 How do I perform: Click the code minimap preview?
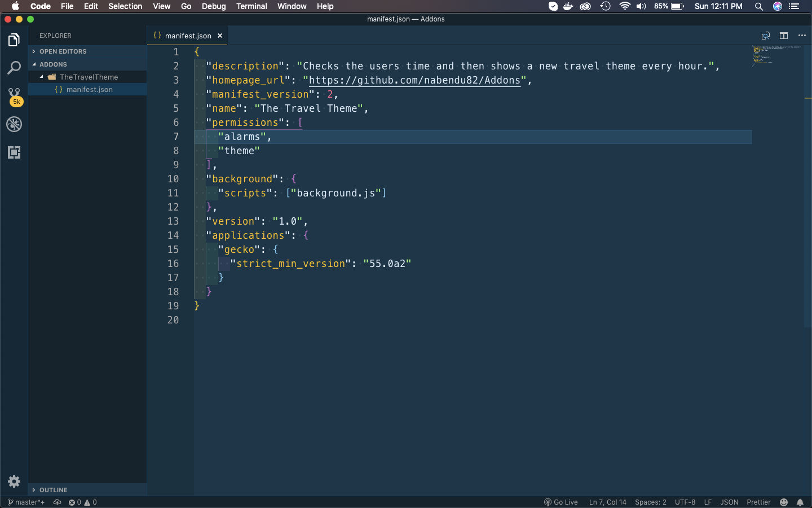(777, 56)
